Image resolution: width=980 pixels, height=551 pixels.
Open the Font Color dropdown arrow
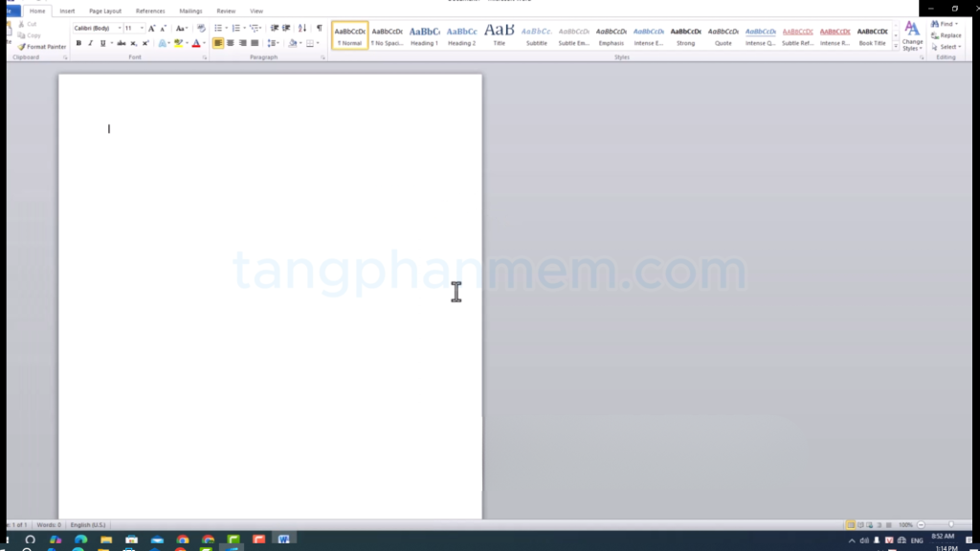(x=204, y=43)
